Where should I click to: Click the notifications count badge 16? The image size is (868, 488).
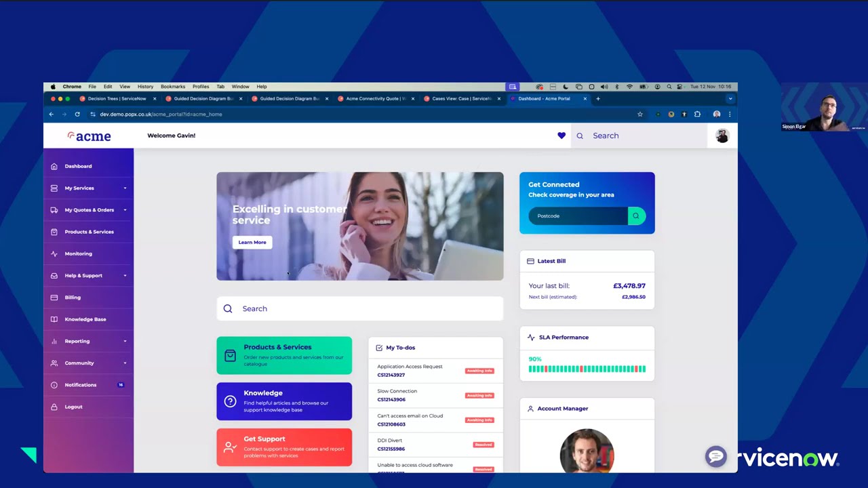pos(121,385)
